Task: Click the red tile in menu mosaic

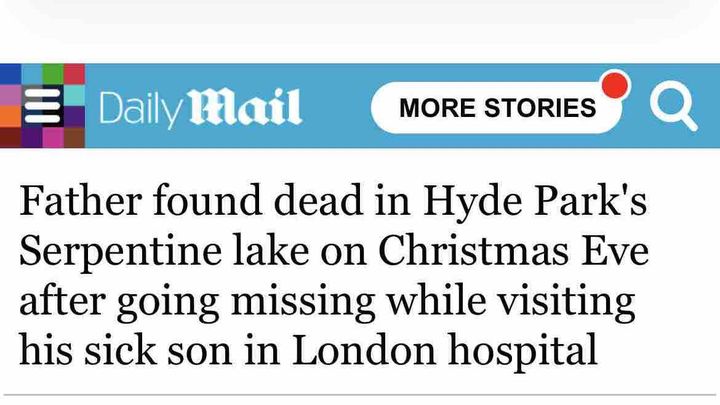Action: coord(72,74)
